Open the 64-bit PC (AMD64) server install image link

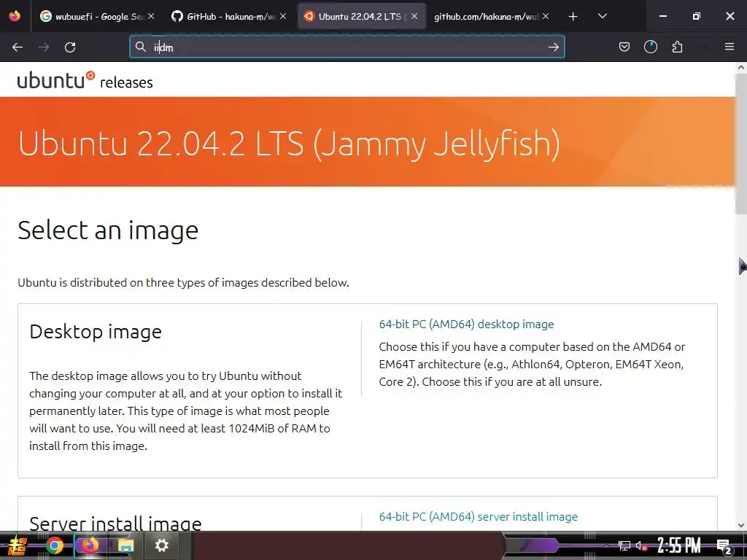(479, 517)
